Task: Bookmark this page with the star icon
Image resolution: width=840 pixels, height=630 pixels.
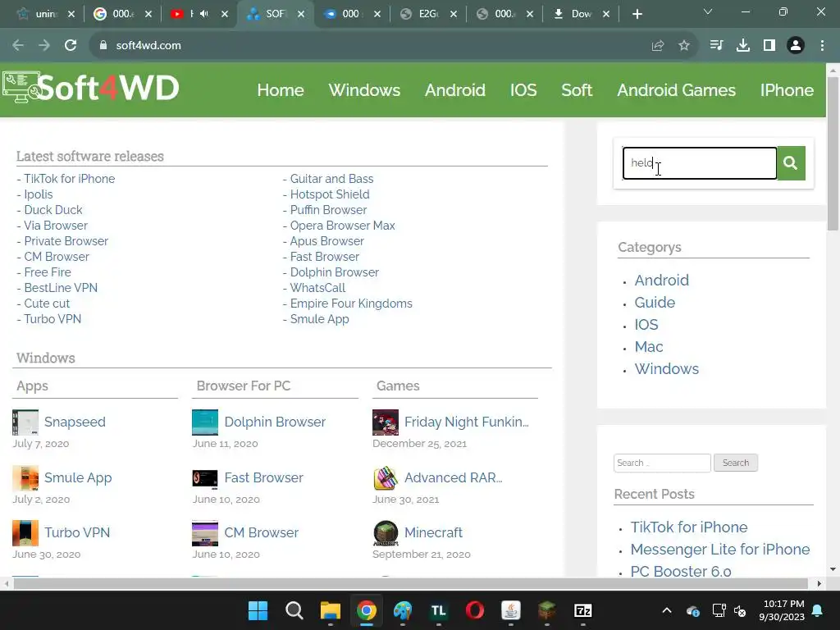Action: (684, 46)
